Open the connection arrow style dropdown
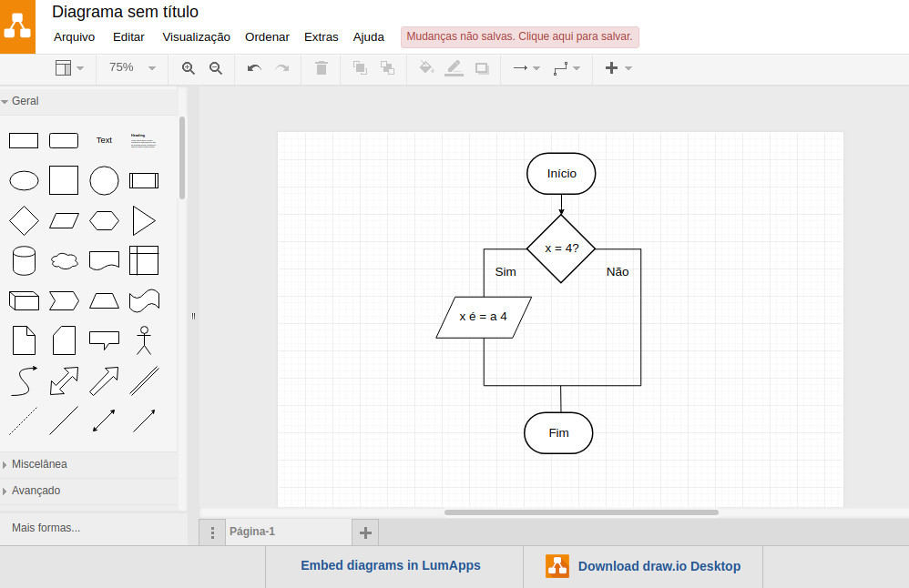Image resolution: width=909 pixels, height=588 pixels. [526, 67]
